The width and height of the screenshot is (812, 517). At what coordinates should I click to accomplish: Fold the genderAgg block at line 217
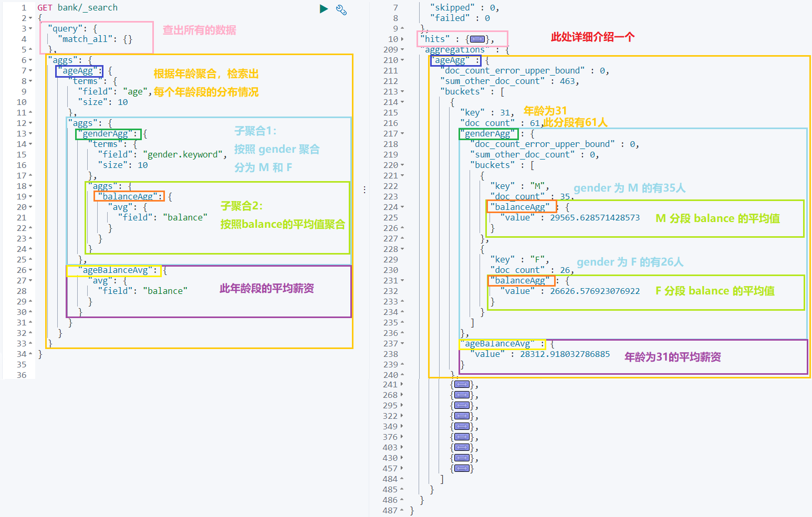[402, 133]
